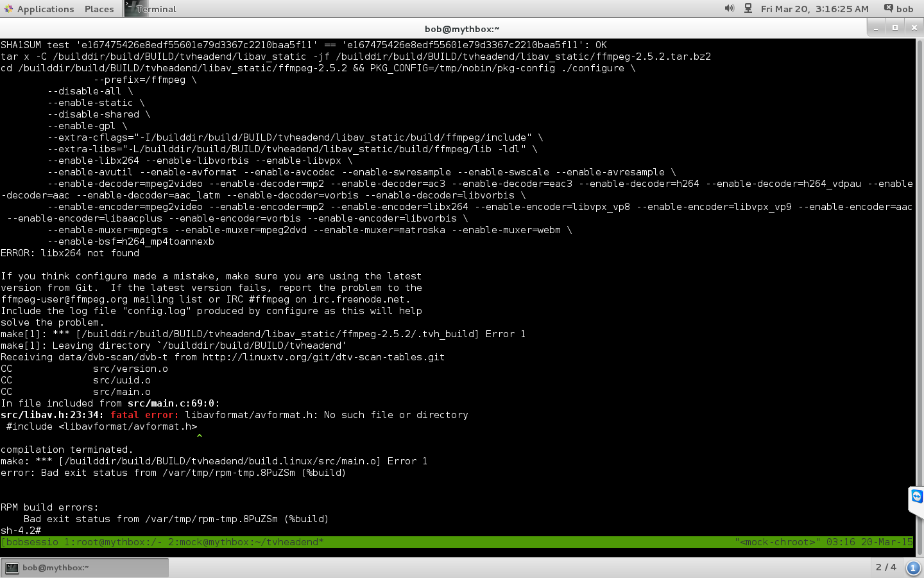Click the 'RPM build errors:' line

(x=49, y=507)
